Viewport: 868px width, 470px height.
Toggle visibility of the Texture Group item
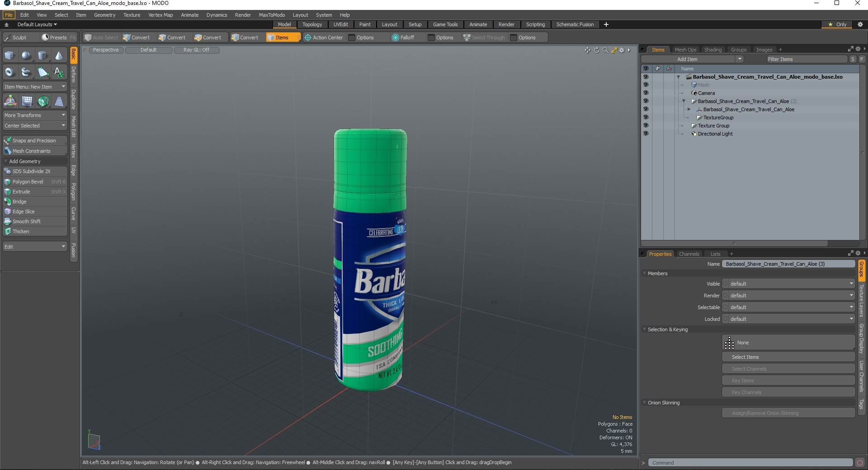(x=646, y=126)
